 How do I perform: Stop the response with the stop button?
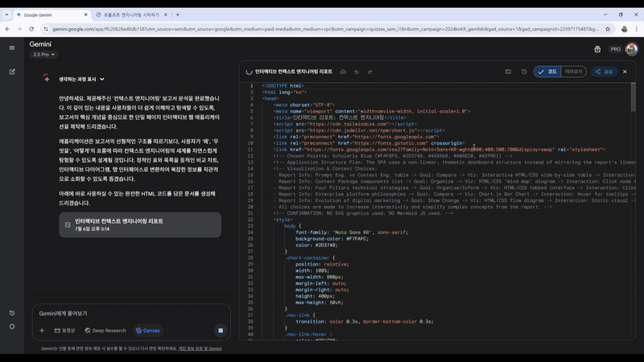pyautogui.click(x=220, y=331)
